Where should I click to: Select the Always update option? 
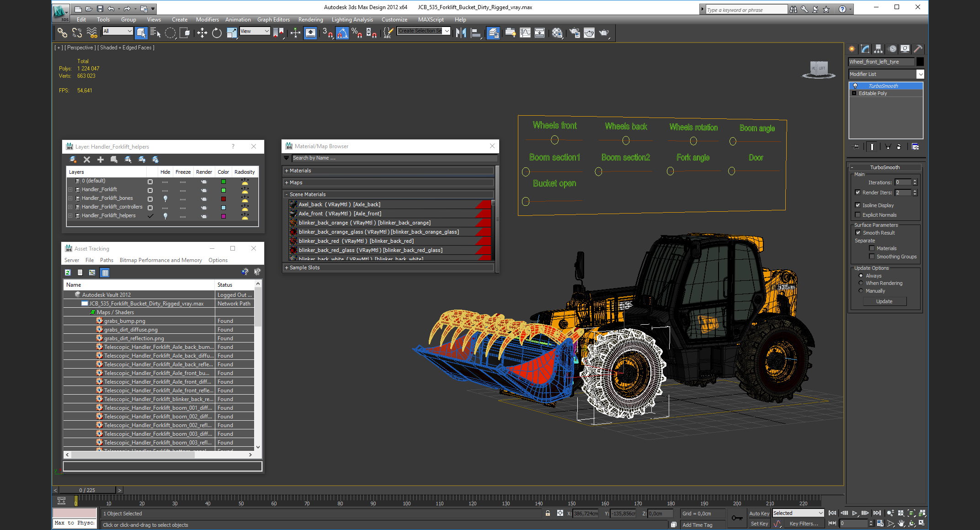click(x=861, y=276)
